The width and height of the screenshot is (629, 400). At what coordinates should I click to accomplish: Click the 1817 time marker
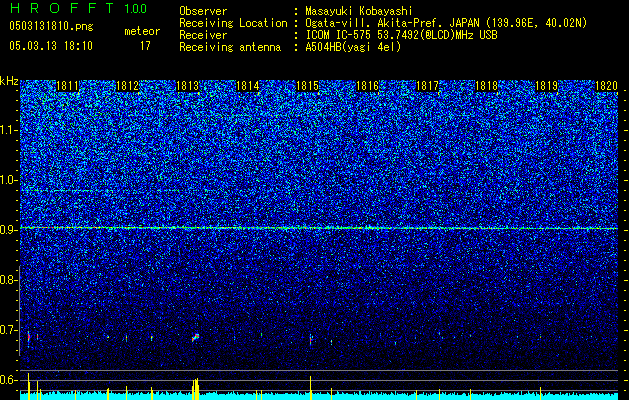click(x=427, y=86)
